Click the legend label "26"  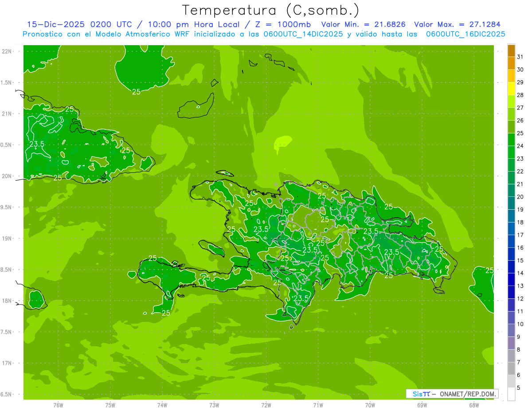(x=520, y=121)
